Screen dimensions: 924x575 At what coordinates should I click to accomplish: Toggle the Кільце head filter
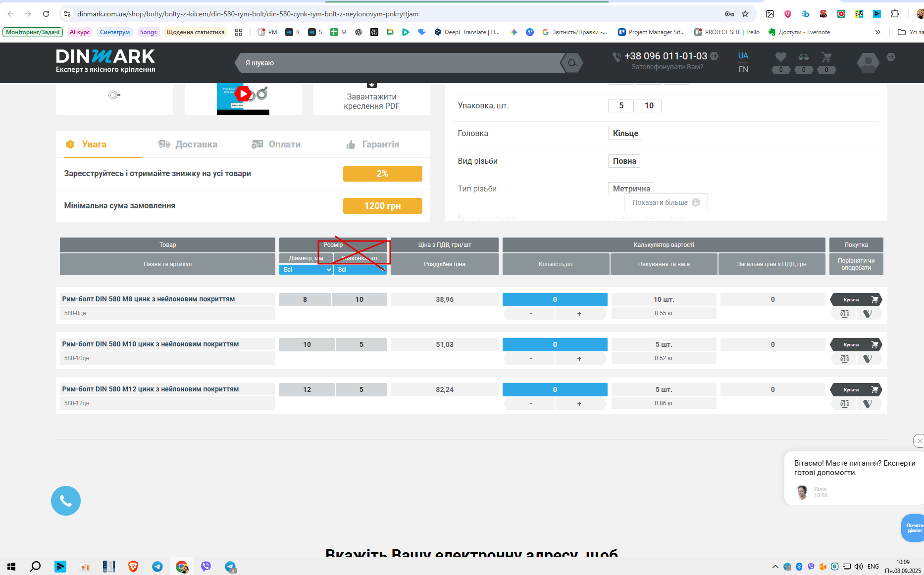[x=625, y=133]
